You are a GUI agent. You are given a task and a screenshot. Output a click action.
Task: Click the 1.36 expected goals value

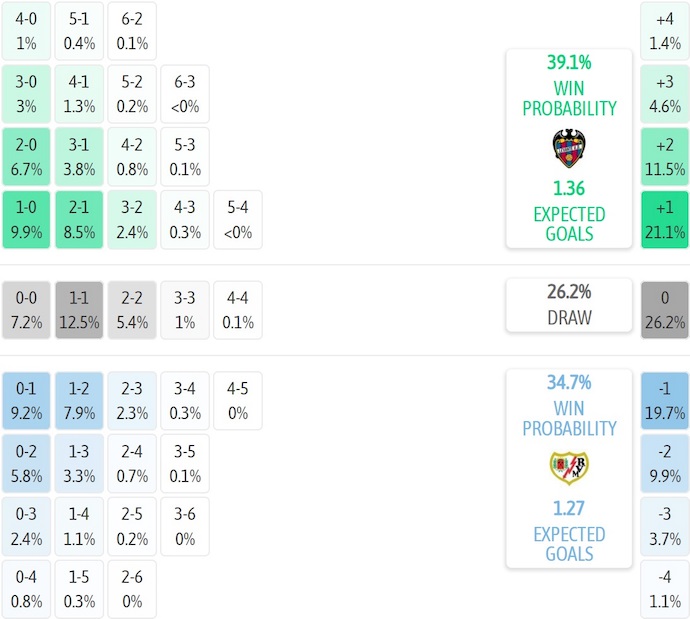coord(568,188)
